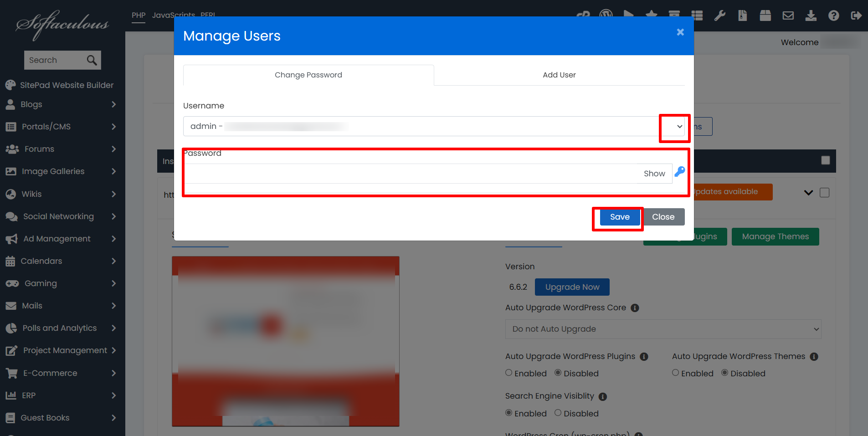Click the E-Commerce cart icon
This screenshot has width=868, height=436.
[x=12, y=373]
